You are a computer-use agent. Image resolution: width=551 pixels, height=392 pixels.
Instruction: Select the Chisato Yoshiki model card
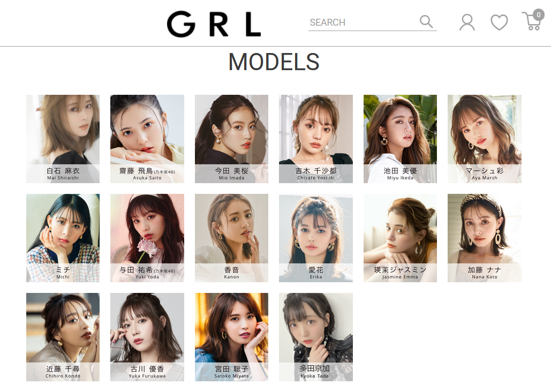(316, 139)
